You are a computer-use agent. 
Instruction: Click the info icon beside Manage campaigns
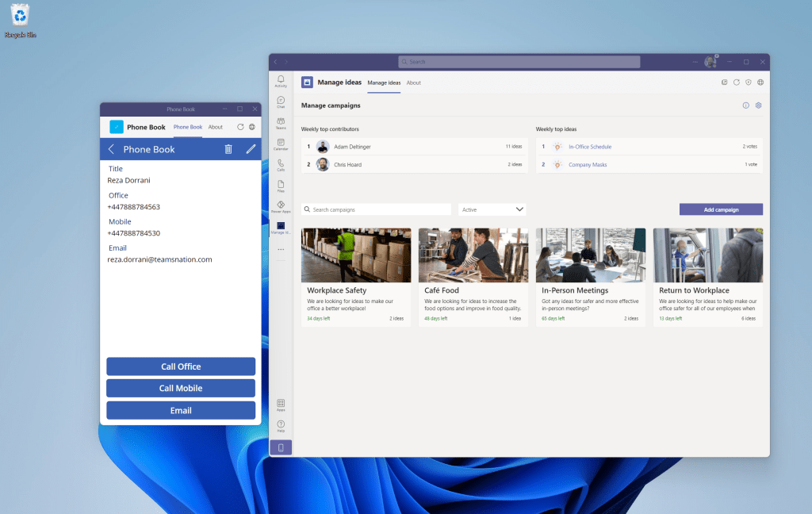[745, 105]
